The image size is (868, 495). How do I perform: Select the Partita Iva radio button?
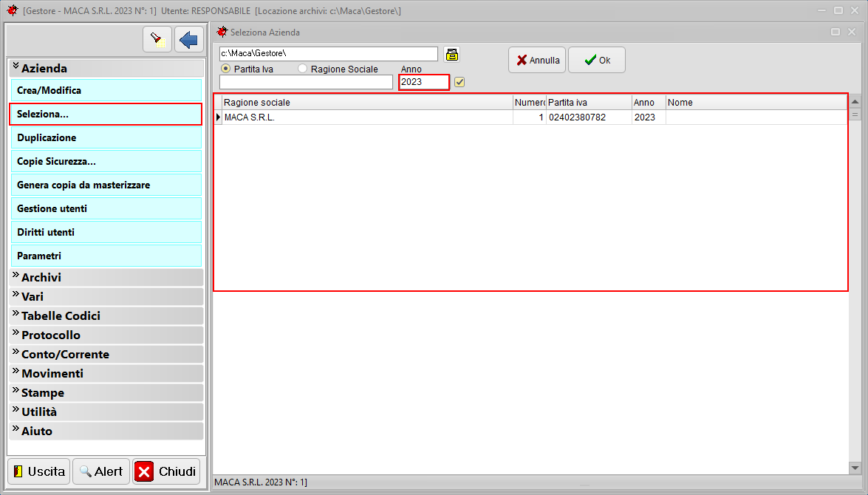[x=226, y=69]
